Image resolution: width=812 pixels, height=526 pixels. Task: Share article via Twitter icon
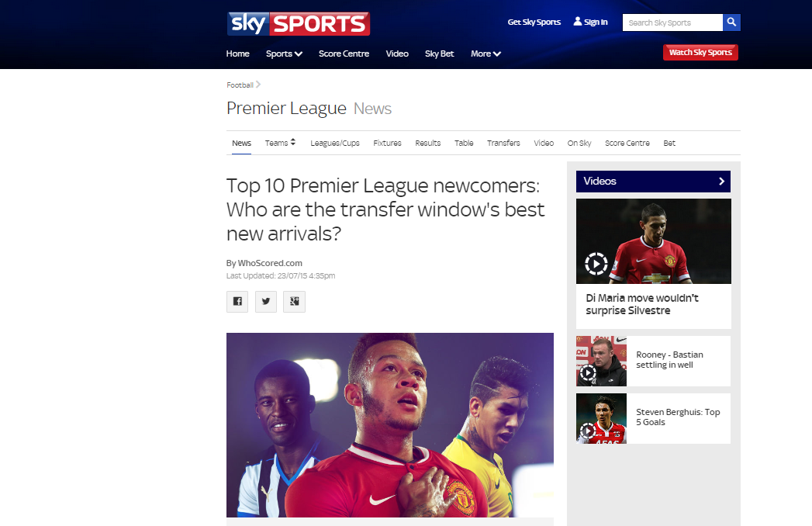coord(266,301)
